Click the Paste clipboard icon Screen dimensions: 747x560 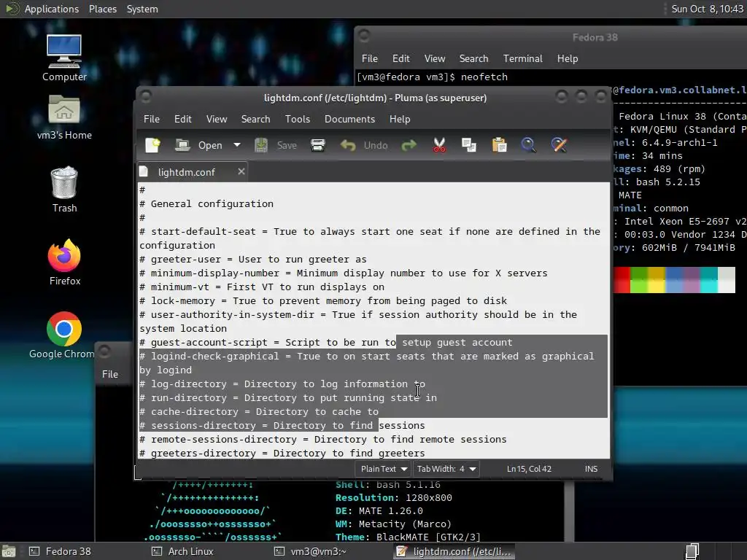[499, 145]
